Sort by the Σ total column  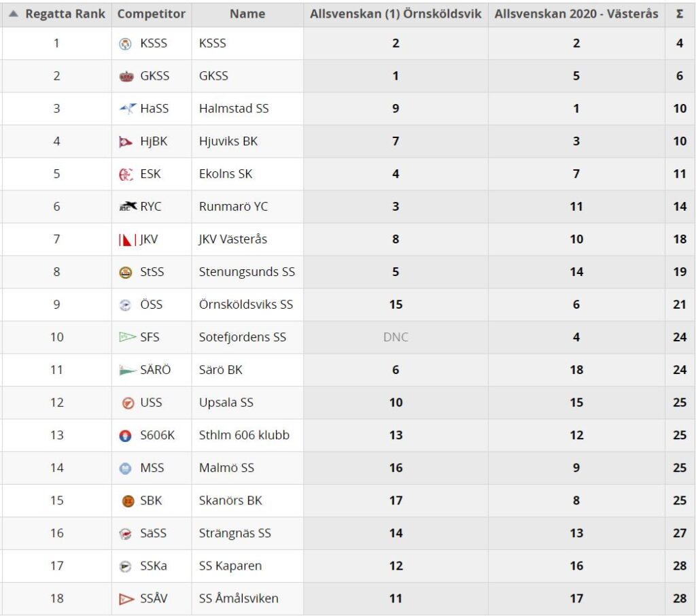pos(680,14)
